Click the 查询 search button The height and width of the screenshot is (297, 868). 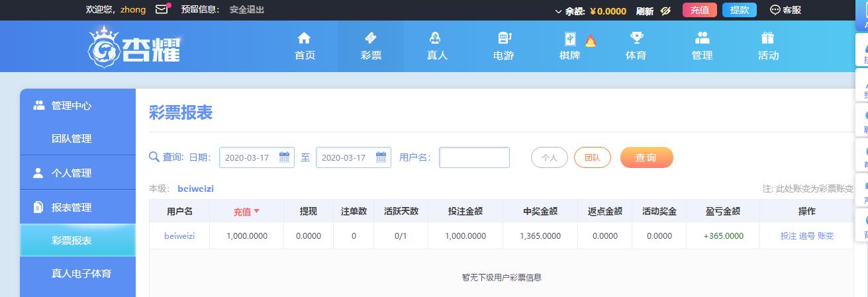click(646, 157)
